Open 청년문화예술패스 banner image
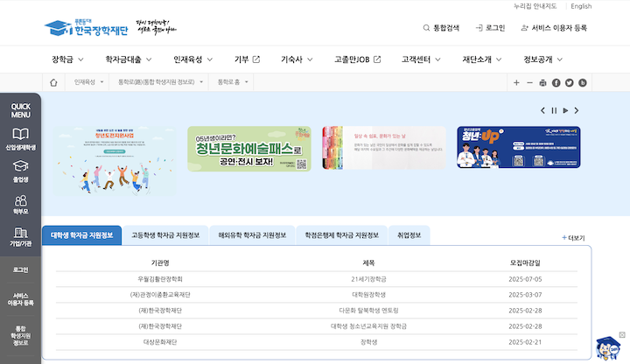630x364 pixels. click(249, 149)
